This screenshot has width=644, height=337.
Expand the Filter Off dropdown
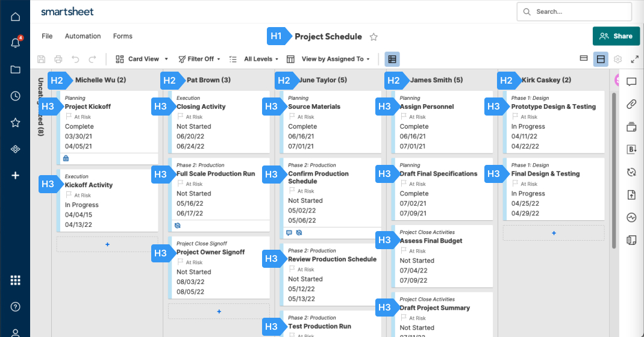[199, 59]
